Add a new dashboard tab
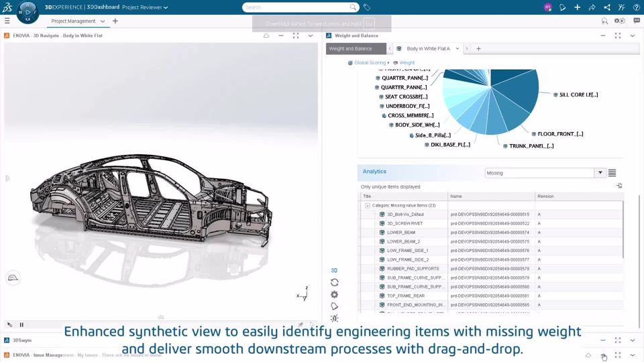644x362 pixels. (115, 21)
